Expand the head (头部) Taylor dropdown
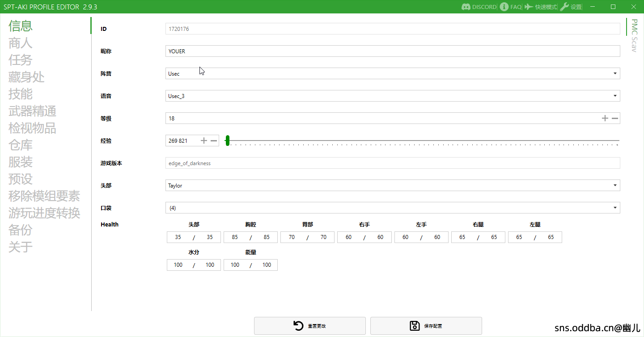Viewport: 644px width, 337px height. [393, 185]
